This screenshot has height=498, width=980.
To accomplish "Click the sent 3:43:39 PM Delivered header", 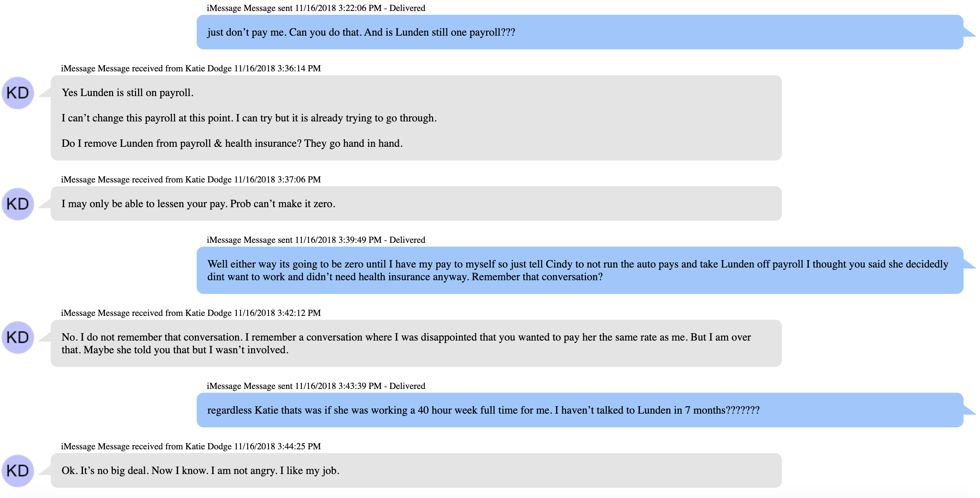I will point(316,386).
